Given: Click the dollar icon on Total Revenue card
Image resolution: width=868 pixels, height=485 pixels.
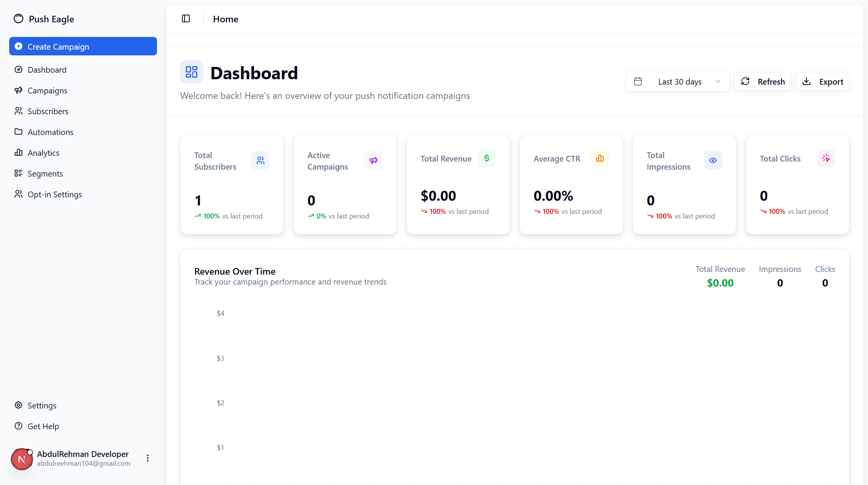Looking at the screenshot, I should tap(487, 158).
